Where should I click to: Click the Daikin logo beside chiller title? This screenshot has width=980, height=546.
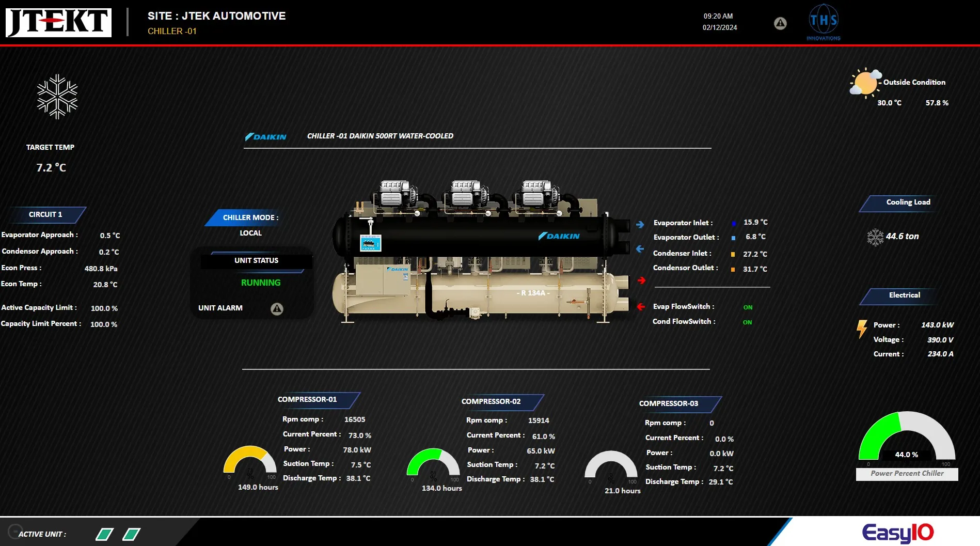point(265,137)
